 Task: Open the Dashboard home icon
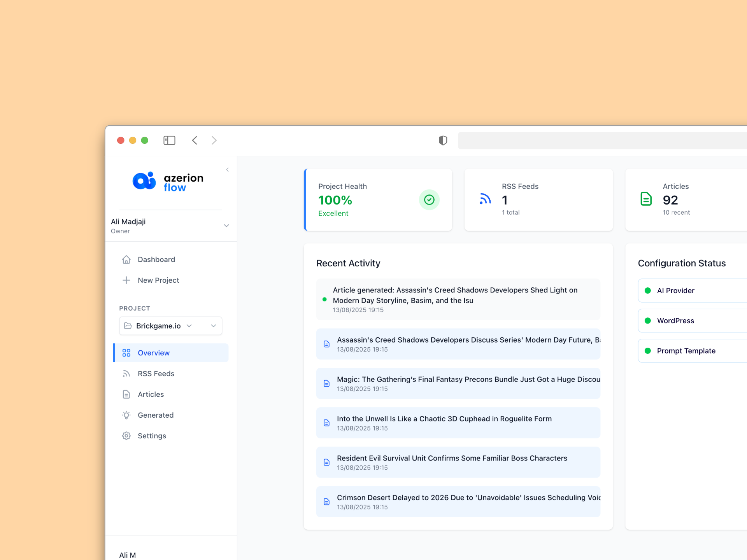126,259
